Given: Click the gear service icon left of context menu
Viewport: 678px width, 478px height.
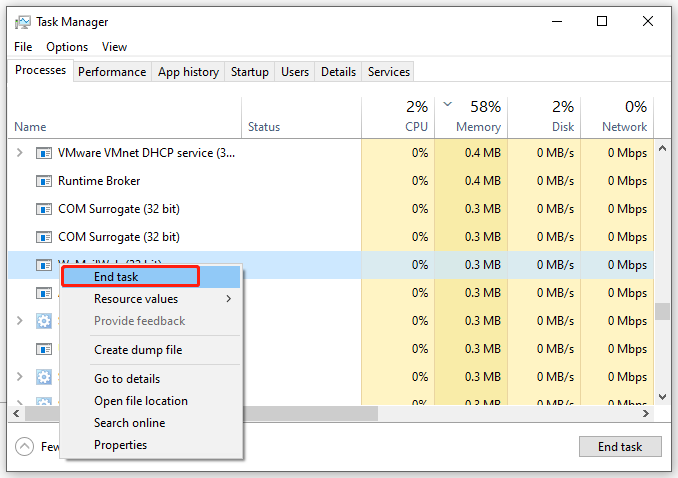Looking at the screenshot, I should (x=43, y=321).
